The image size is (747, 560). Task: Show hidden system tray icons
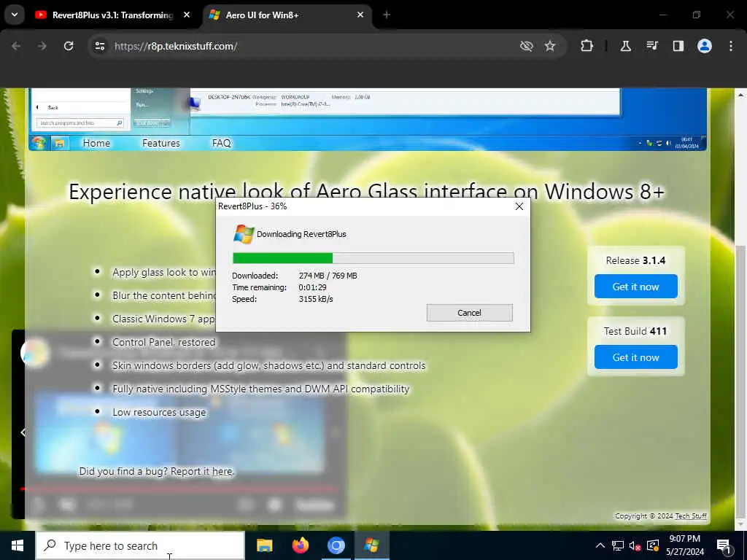pos(600,545)
